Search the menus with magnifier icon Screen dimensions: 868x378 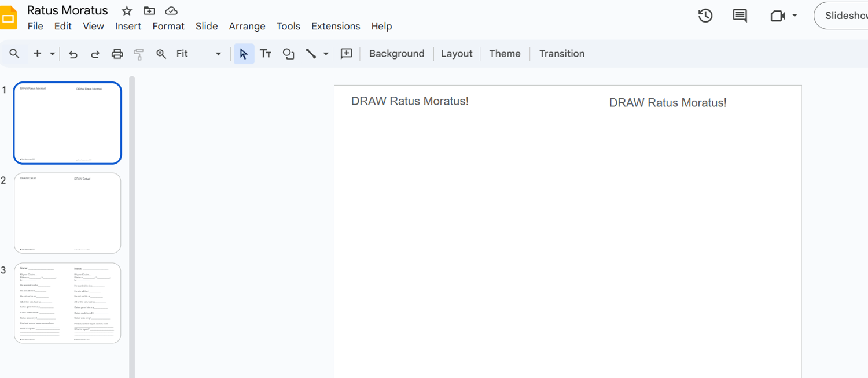(x=14, y=54)
